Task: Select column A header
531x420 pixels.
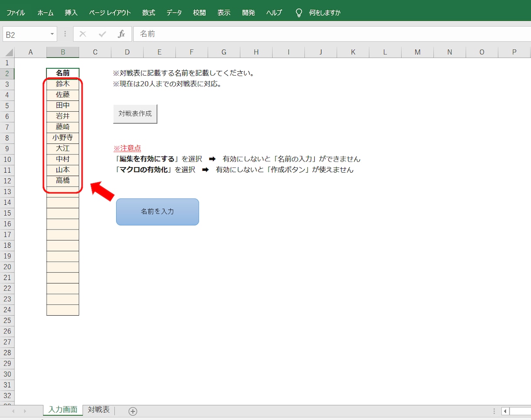Action: pyautogui.click(x=30, y=52)
